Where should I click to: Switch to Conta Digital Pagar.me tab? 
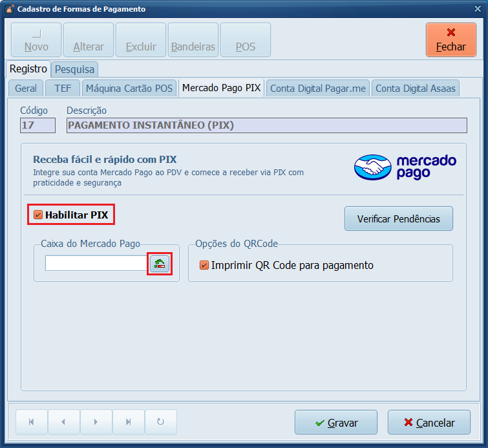(318, 89)
